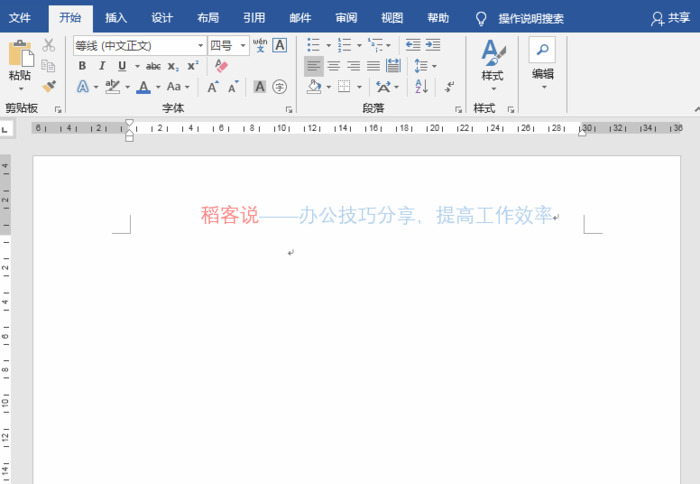Switch to the Design (设计) tab
700x484 pixels.
[x=162, y=18]
